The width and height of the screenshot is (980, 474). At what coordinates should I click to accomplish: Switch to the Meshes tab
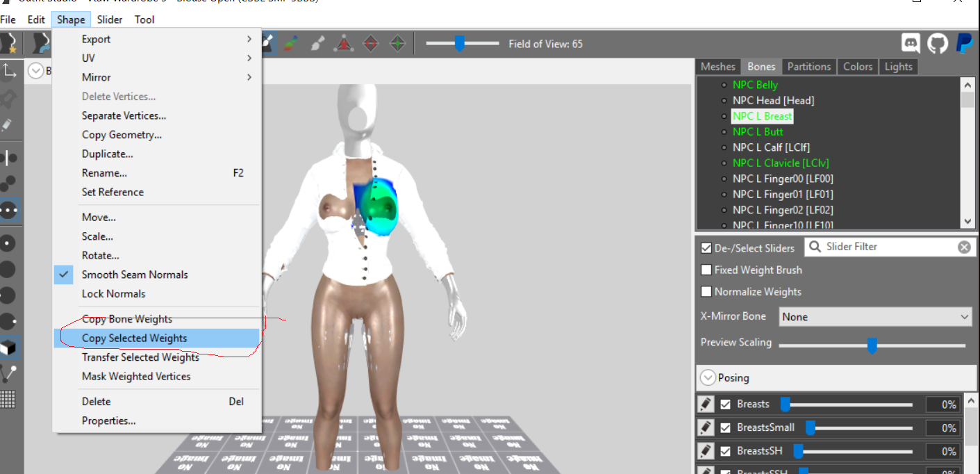coord(718,67)
